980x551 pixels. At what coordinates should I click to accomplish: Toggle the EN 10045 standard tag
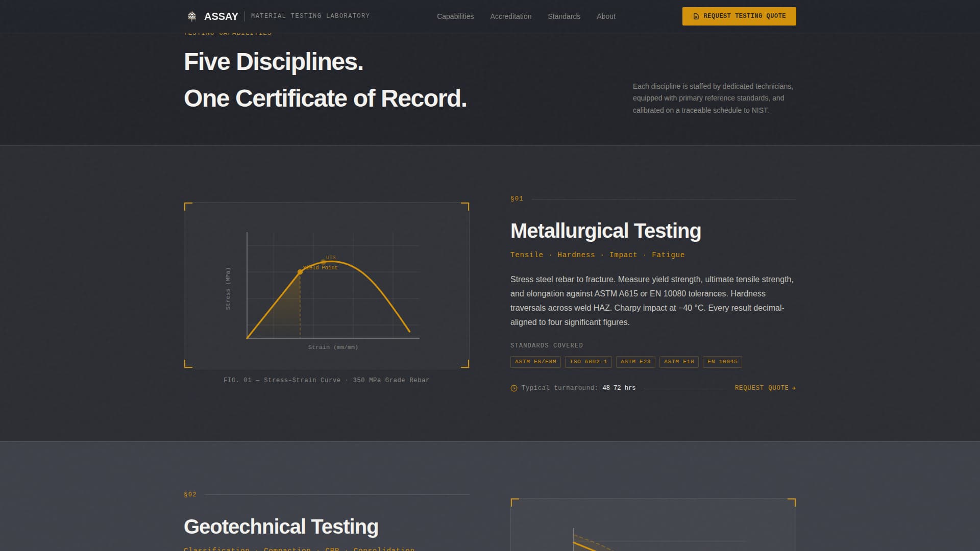tap(722, 362)
